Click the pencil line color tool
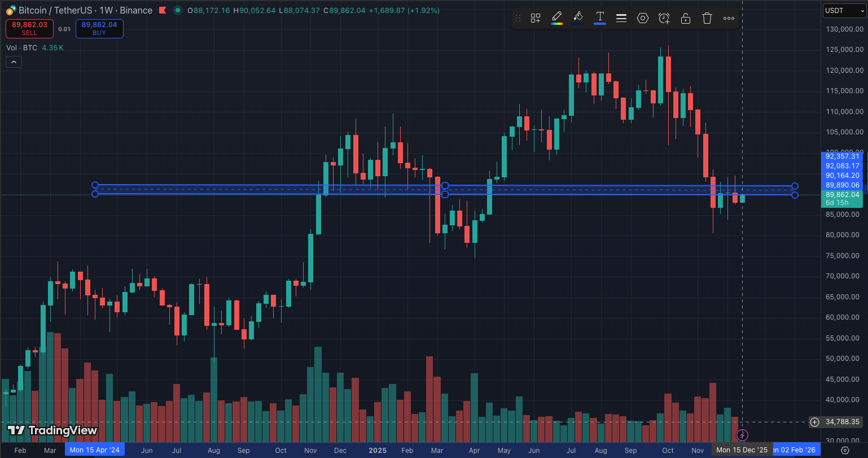Viewport: 868px width, 458px height. click(x=556, y=17)
